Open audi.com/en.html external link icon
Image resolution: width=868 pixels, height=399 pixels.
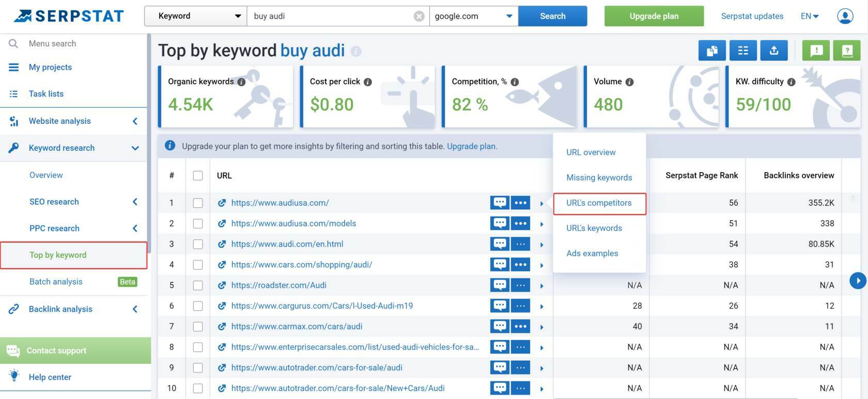pyautogui.click(x=222, y=244)
